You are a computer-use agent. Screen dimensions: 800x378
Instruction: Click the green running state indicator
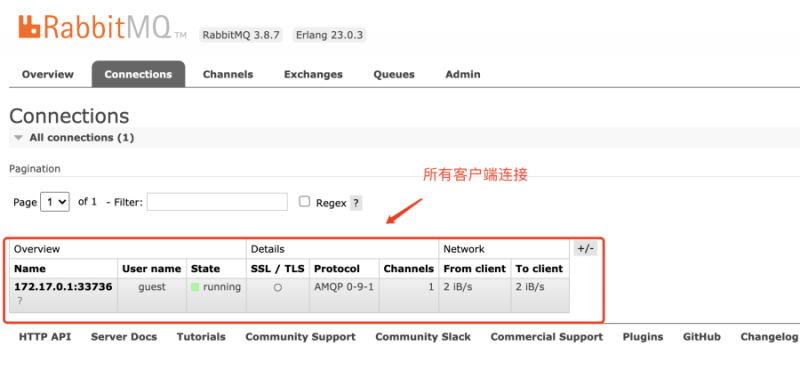195,287
